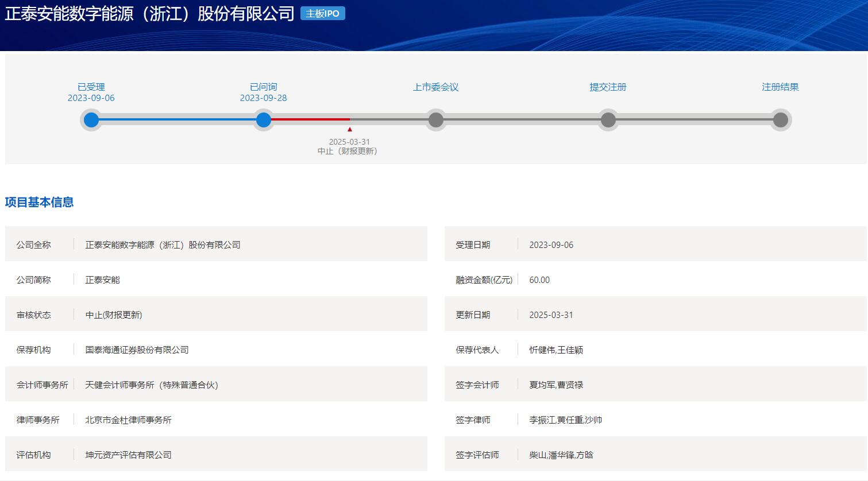The width and height of the screenshot is (868, 481).
Task: Click the 2025-03-31 timeline date text
Action: [x=350, y=142]
